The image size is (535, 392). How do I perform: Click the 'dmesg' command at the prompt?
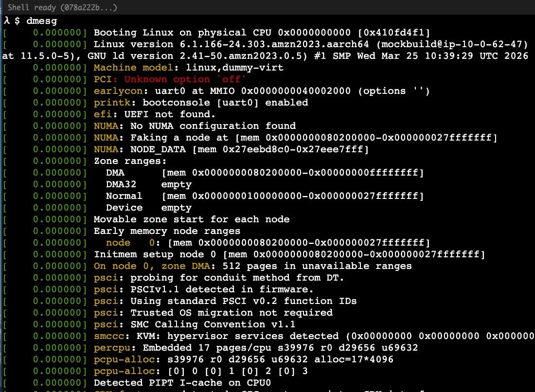point(42,21)
